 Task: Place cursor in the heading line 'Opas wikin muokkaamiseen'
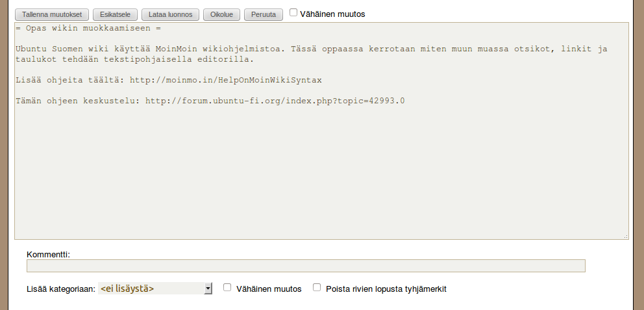[x=88, y=29]
